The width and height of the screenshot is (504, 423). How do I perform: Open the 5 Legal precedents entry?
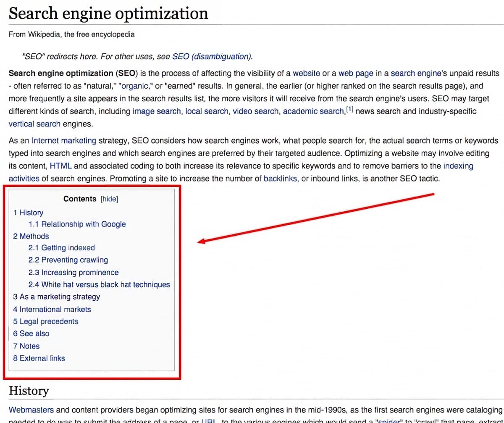[46, 321]
